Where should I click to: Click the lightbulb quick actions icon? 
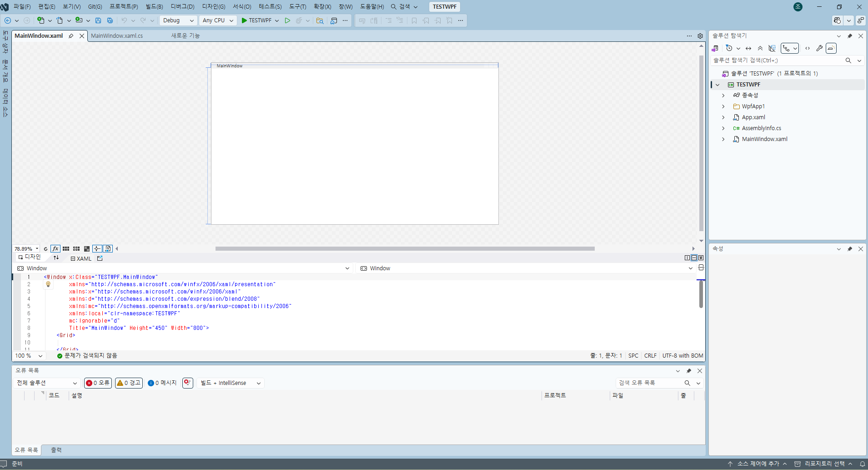(x=48, y=284)
